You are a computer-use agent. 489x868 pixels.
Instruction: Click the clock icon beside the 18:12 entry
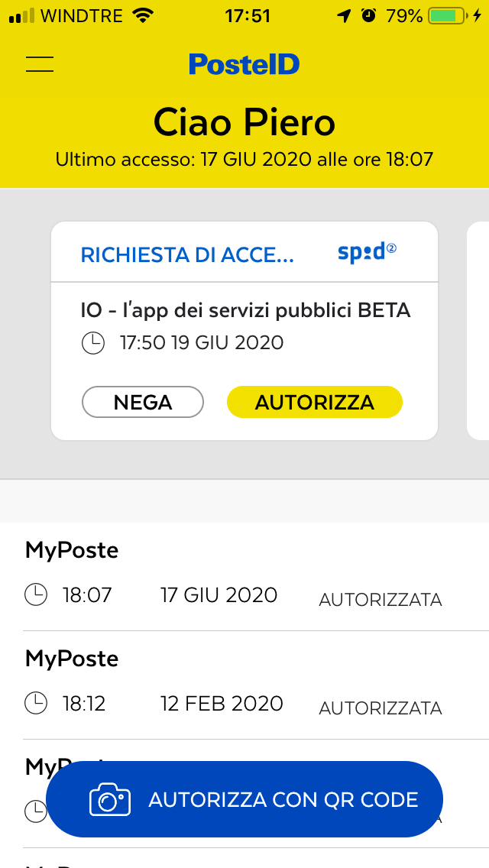pos(35,703)
